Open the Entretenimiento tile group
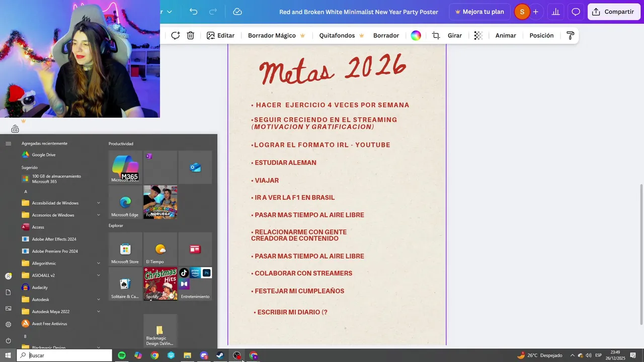Viewport: 644px width, 362px height. click(195, 284)
